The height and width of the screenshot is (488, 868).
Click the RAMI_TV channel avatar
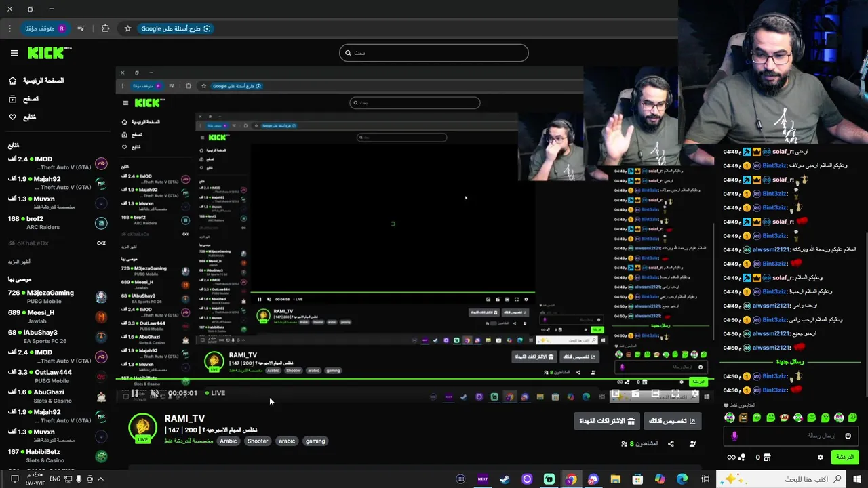pyautogui.click(x=142, y=428)
